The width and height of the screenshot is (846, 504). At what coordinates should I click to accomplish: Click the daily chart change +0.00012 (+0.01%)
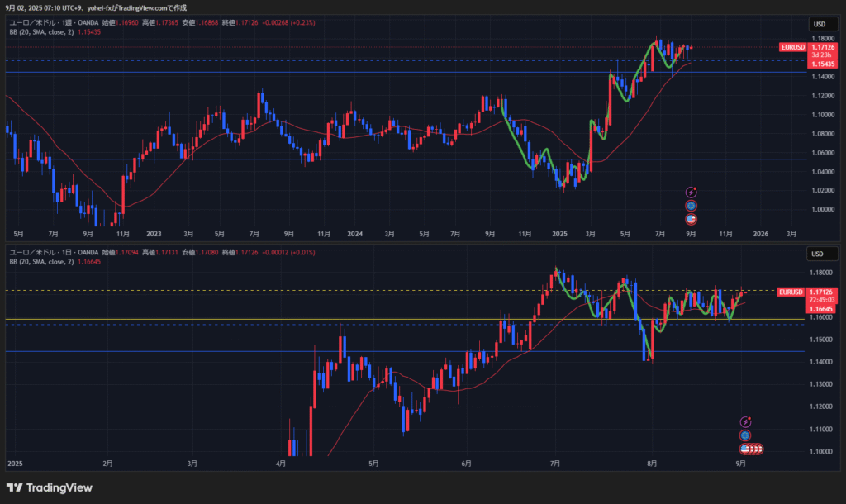click(x=288, y=253)
